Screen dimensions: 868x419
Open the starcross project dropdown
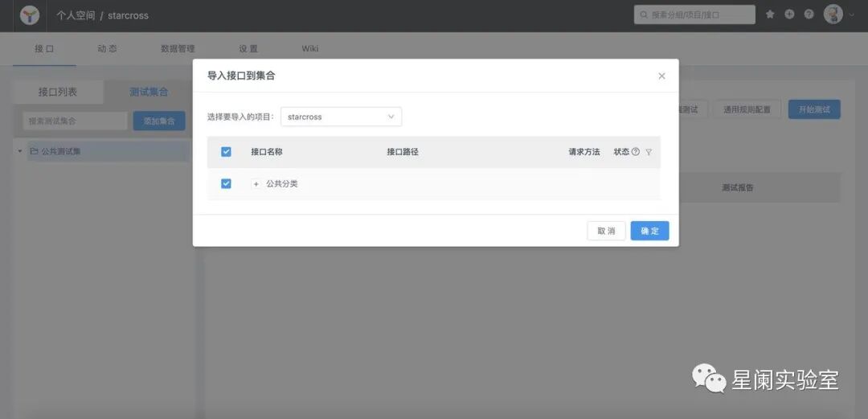click(341, 117)
